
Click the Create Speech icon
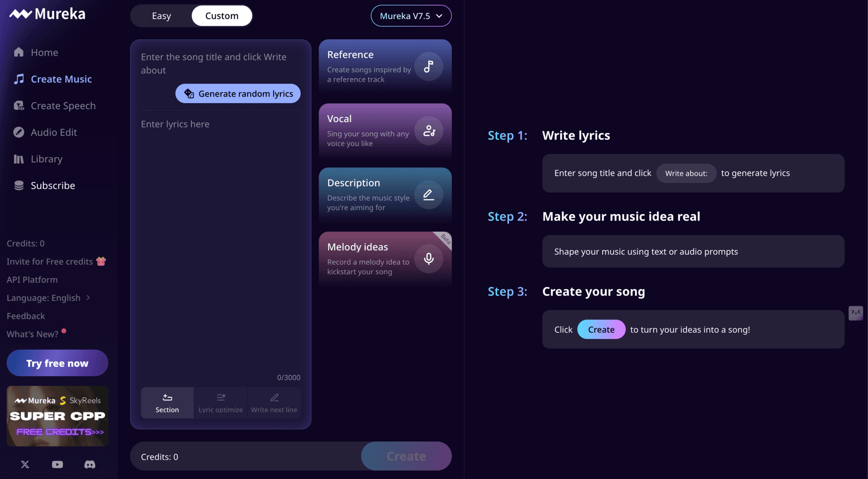(x=19, y=106)
